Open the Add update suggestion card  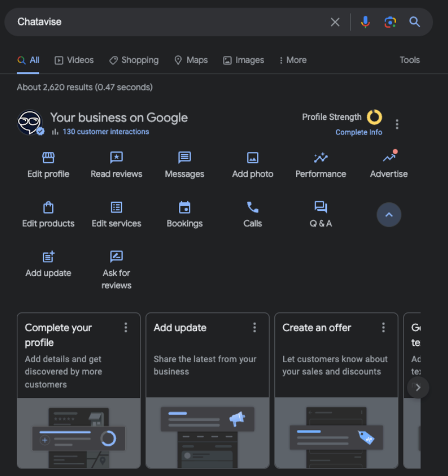(207, 390)
